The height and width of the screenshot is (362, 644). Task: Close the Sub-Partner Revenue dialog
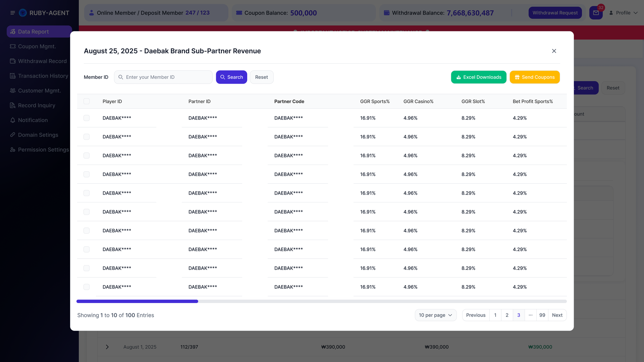point(554,51)
